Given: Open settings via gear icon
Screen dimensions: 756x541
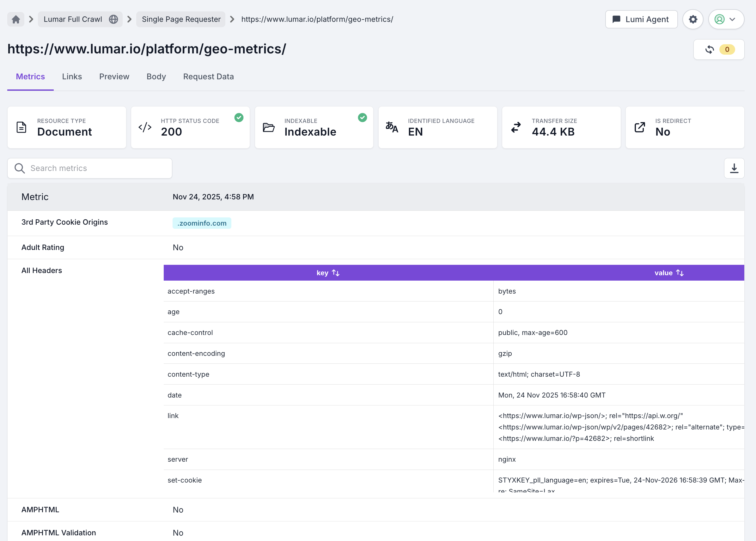Looking at the screenshot, I should coord(693,19).
